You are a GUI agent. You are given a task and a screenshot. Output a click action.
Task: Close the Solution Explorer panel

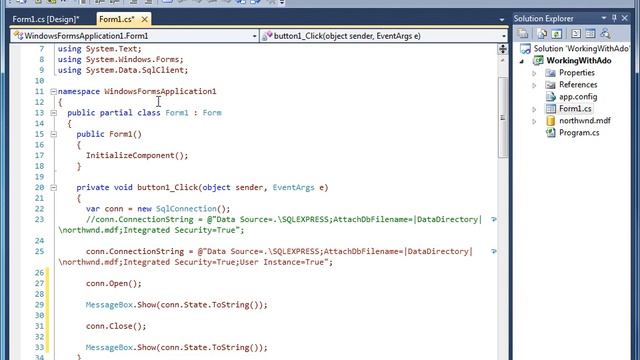click(624, 18)
